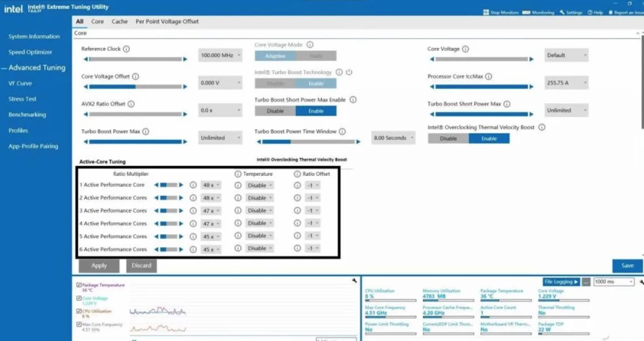Switch to Per Point Voltage Offset tab

[x=167, y=22]
